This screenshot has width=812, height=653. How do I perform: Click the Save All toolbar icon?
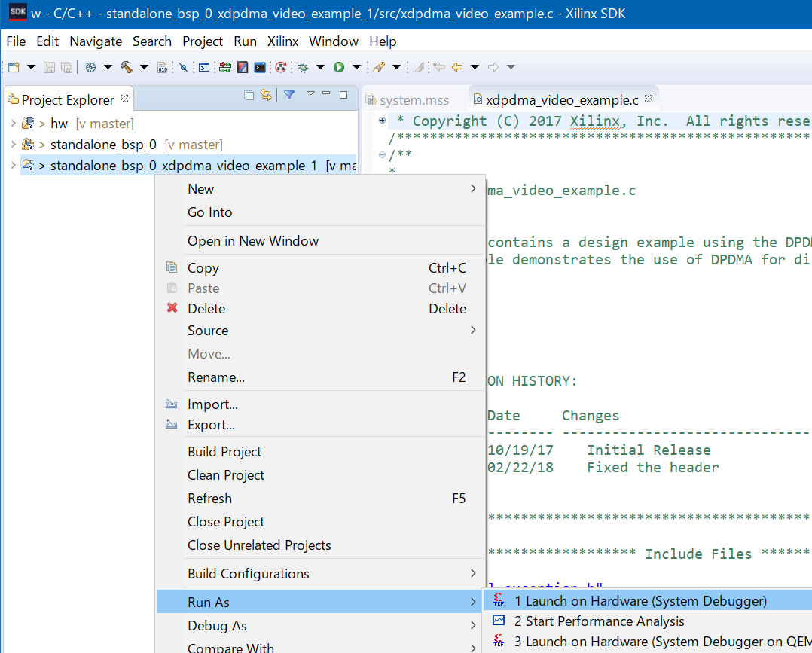click(66, 67)
